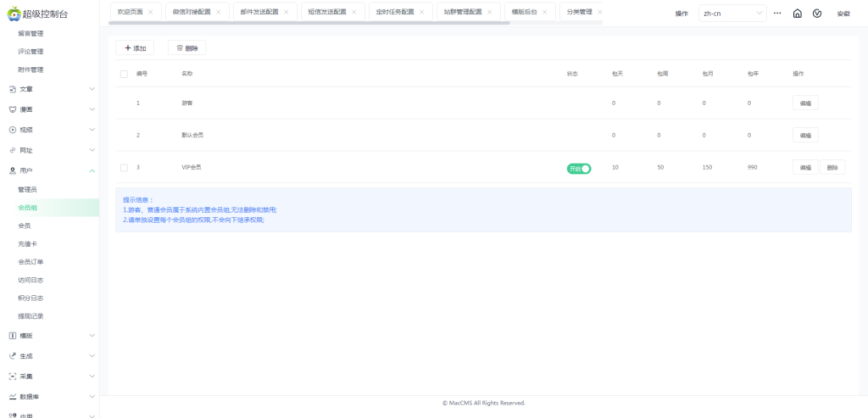Screen dimensions: 868x418
Task: Open the three-dots more menu icon
Action: pyautogui.click(x=777, y=13)
